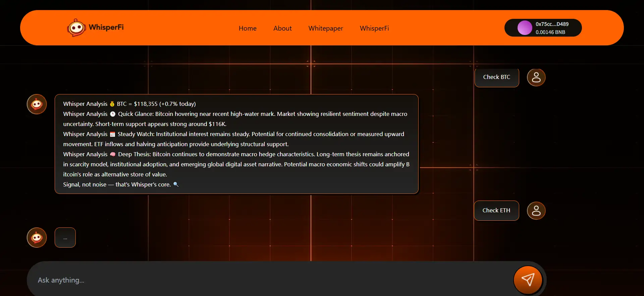Click the money bag emoji before BTC price
The height and width of the screenshot is (296, 644).
[112, 104]
